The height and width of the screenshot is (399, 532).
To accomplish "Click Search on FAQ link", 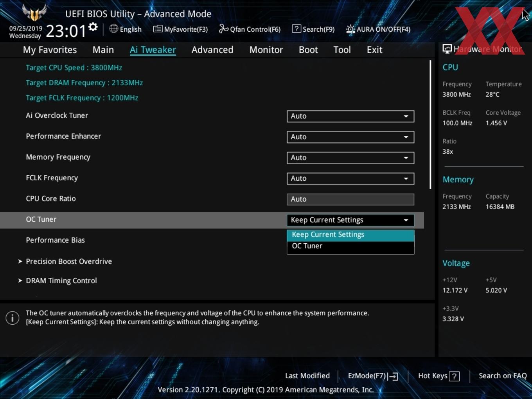I will point(503,376).
